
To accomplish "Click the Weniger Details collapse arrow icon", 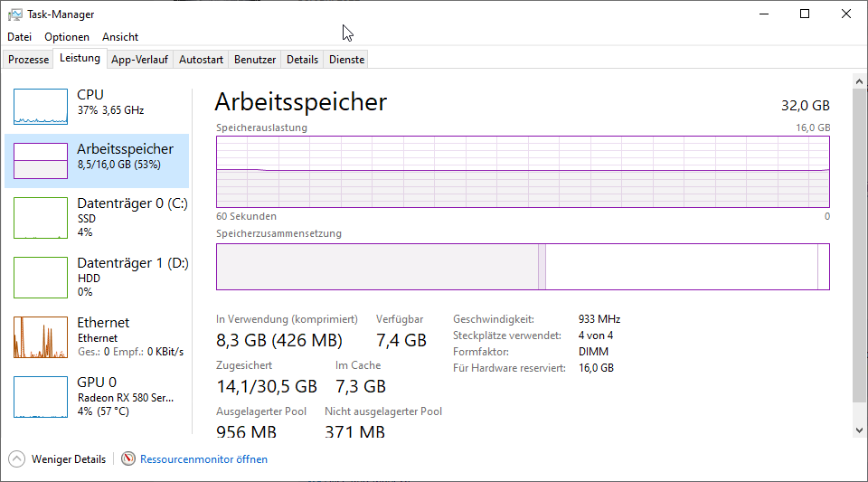I will [x=16, y=459].
